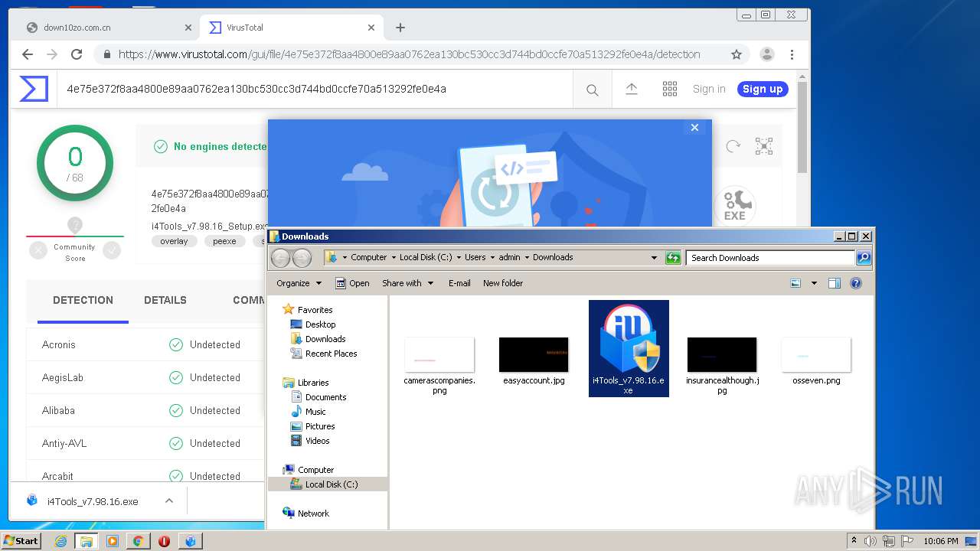Viewport: 980px width, 551px height.
Task: Go forward in Chrome
Action: click(x=52, y=54)
